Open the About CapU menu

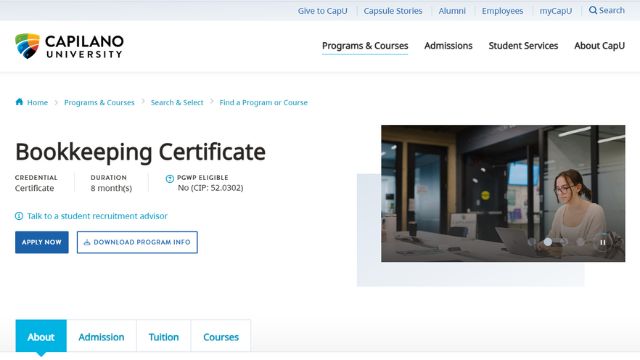599,46
